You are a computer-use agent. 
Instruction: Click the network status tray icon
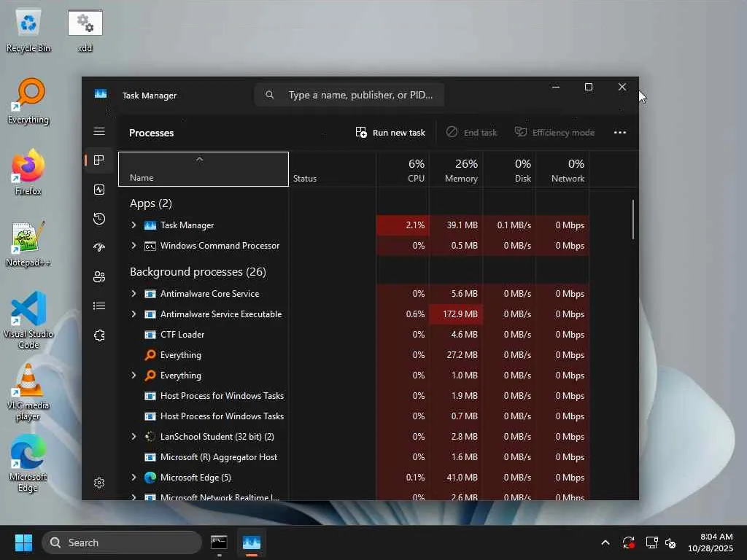click(651, 542)
